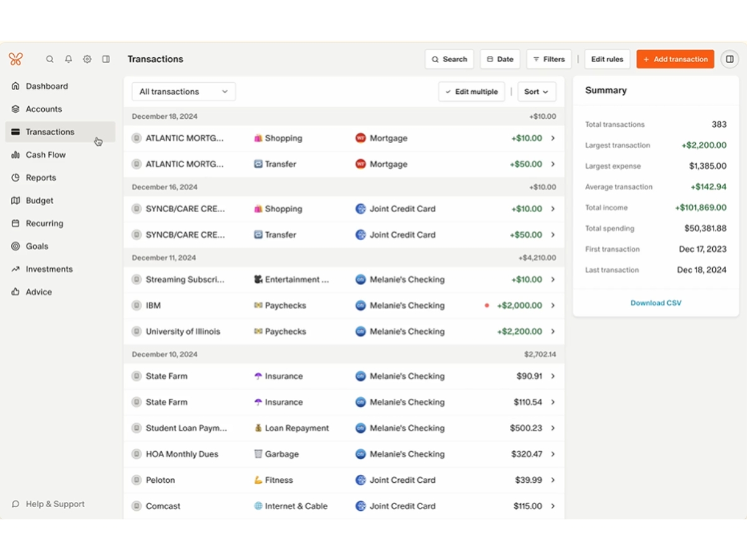The width and height of the screenshot is (747, 560).
Task: Go to Dashboard in the sidebar
Action: pyautogui.click(x=60, y=86)
